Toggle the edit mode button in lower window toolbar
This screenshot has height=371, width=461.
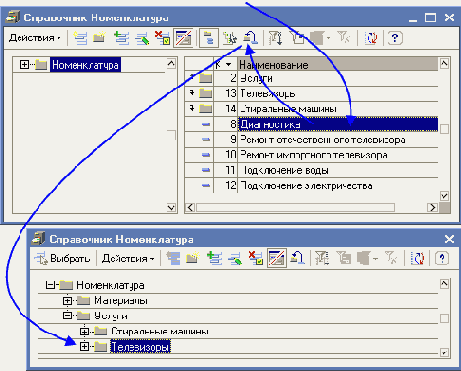tap(277, 258)
